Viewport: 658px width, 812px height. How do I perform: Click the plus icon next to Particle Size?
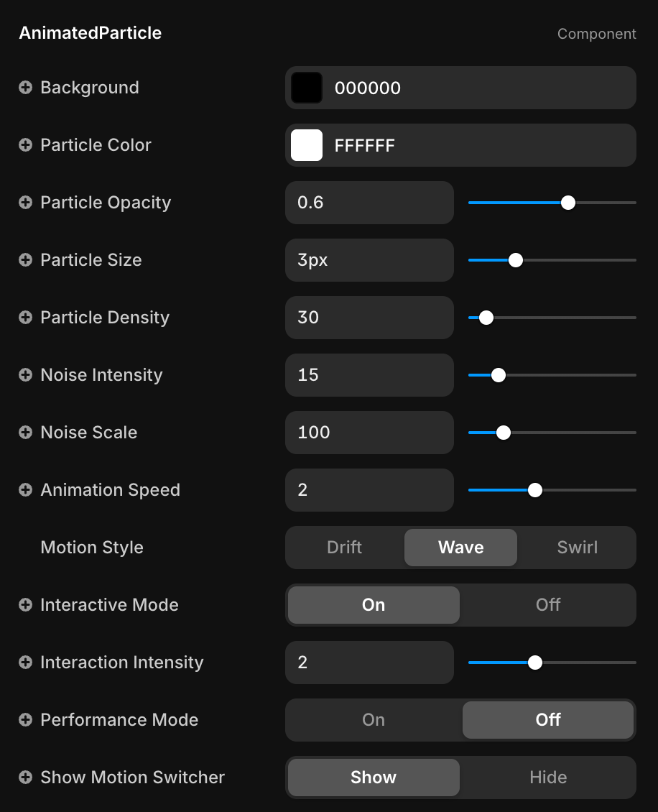[25, 260]
